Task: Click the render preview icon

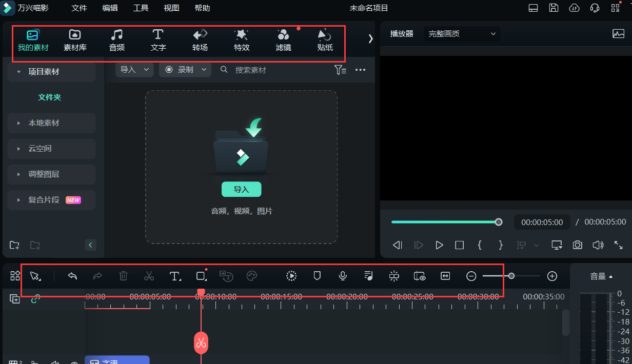Action: pyautogui.click(x=291, y=276)
